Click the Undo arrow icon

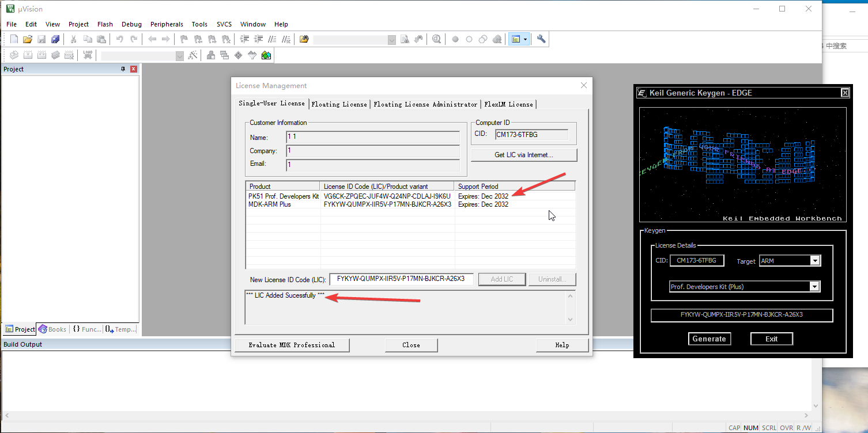click(120, 39)
